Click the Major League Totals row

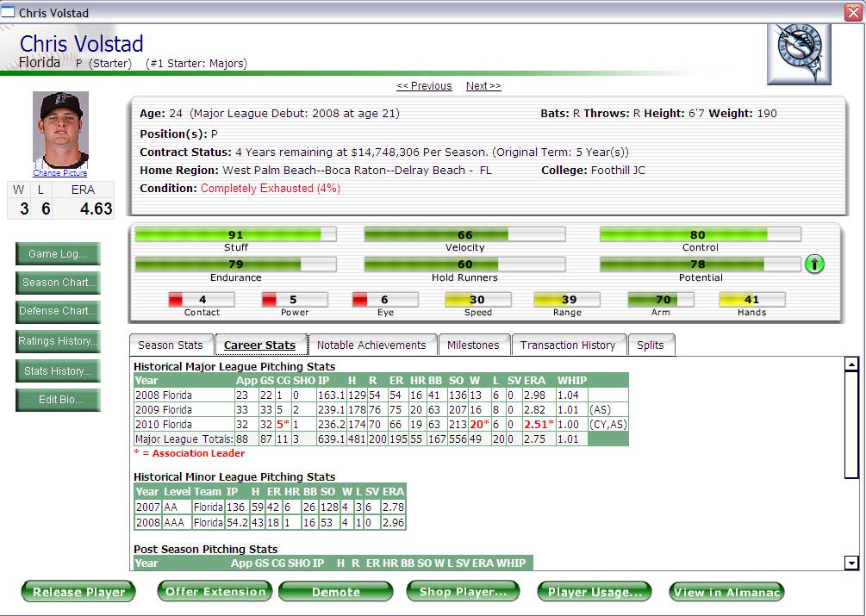[x=381, y=439]
